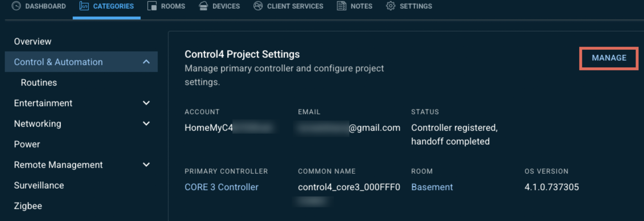The width and height of the screenshot is (644, 221).
Task: Collapse the Control & Automation section chevron
Action: click(146, 62)
